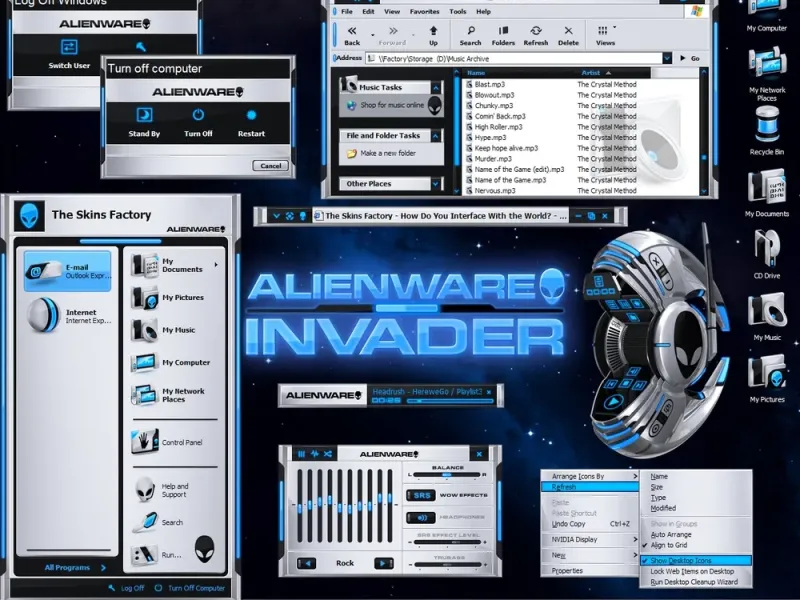Click the Stand By icon
Image resolution: width=800 pixels, height=600 pixels.
point(144,115)
